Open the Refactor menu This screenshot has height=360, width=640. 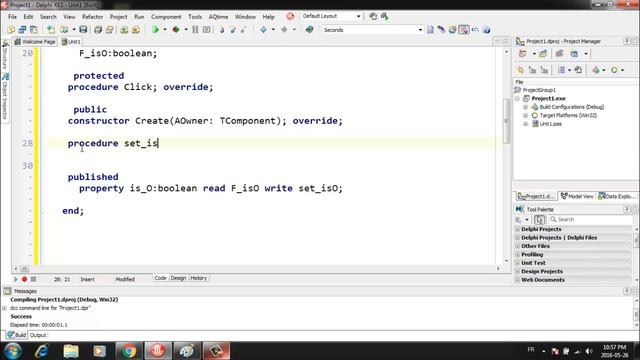[93, 17]
